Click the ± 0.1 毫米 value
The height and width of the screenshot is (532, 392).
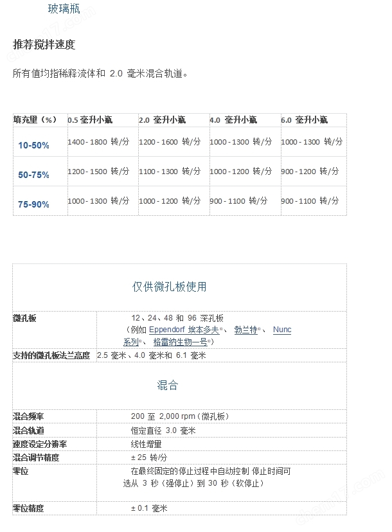pyautogui.click(x=149, y=508)
